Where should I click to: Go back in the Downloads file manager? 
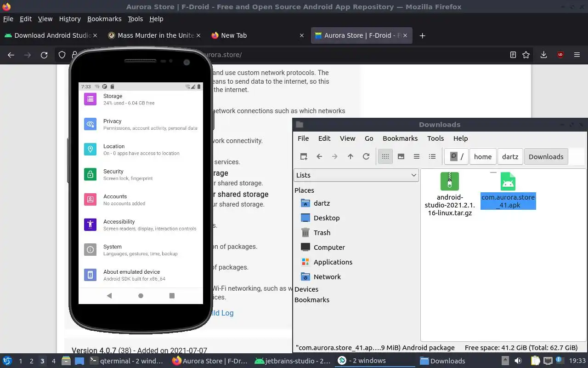point(319,156)
